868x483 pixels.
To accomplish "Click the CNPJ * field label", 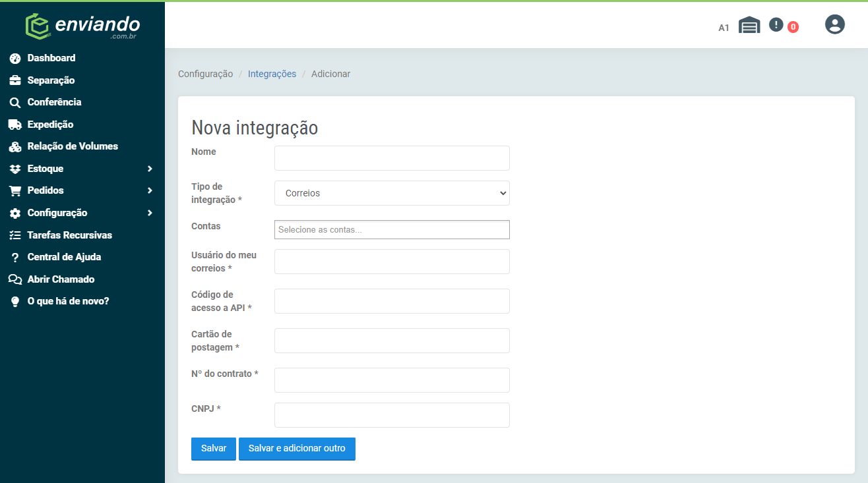I will tap(206, 409).
